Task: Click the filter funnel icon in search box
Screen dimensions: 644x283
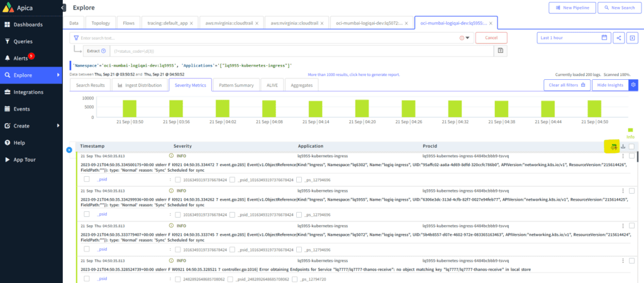Action: point(76,38)
